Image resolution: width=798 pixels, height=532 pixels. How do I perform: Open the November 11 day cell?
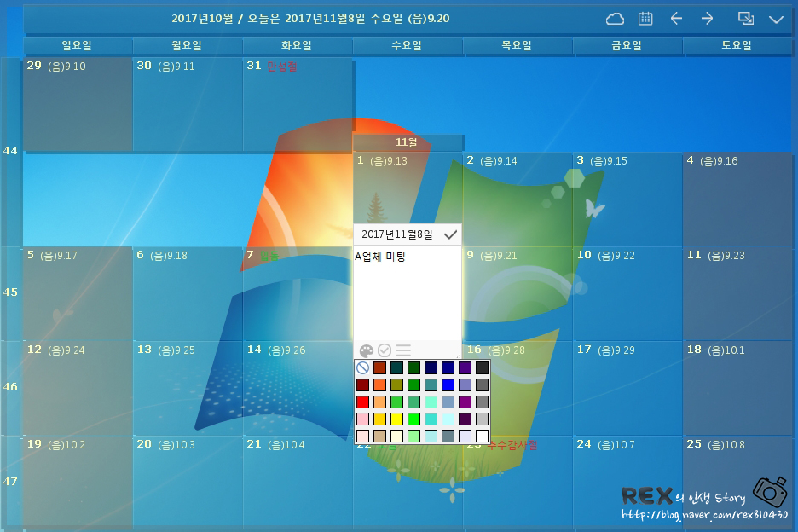(x=737, y=294)
